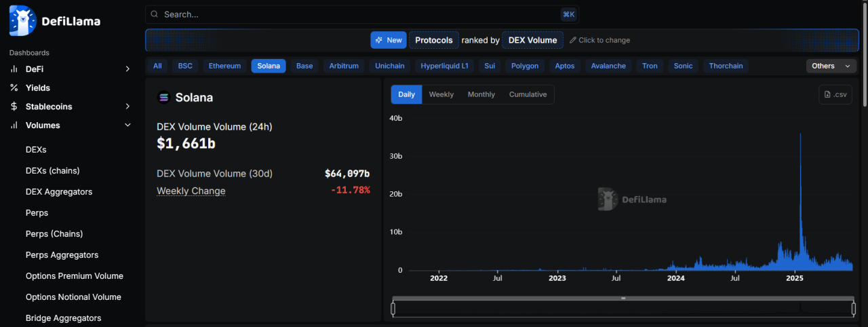Screen dimensions: 868x327
Task: Click the range slider top grip bar
Action: point(623,298)
